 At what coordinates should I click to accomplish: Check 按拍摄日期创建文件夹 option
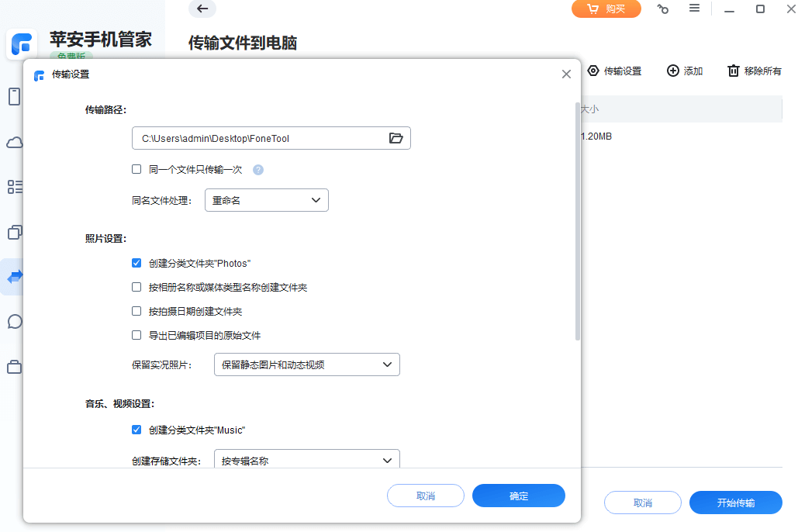point(136,313)
